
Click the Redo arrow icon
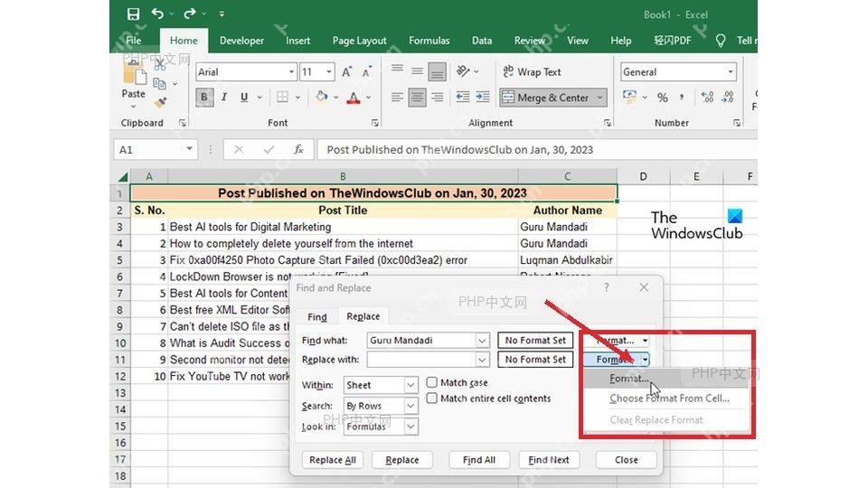click(190, 14)
